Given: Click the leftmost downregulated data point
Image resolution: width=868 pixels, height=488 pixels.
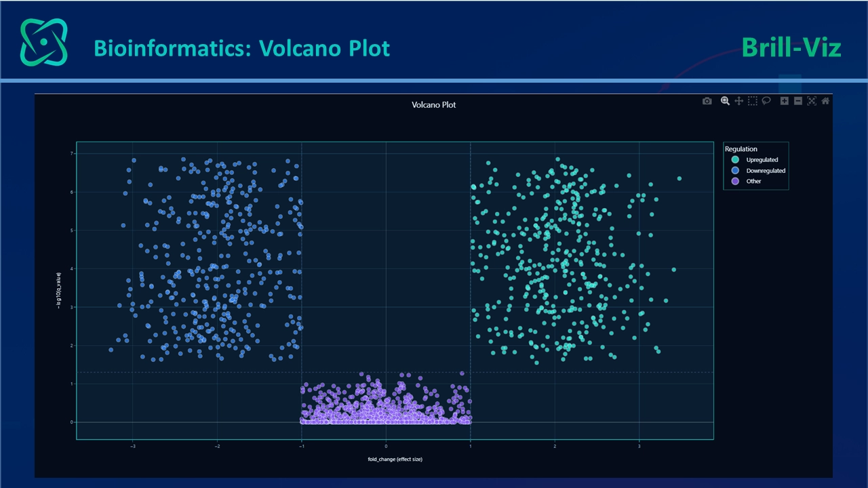Looking at the screenshot, I should pyautogui.click(x=111, y=350).
